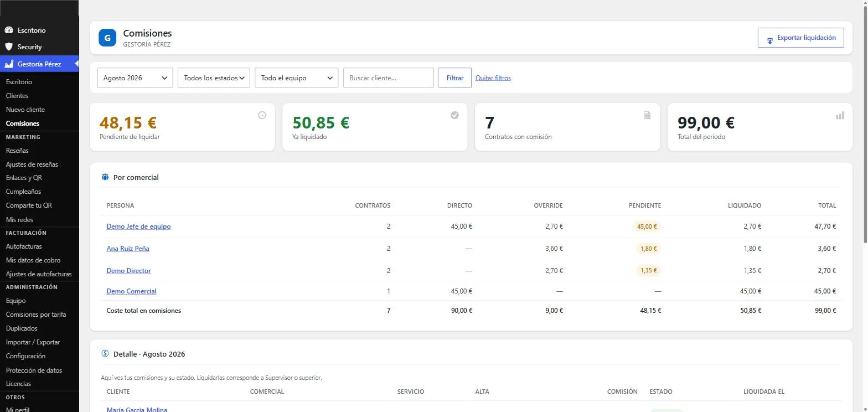
Task: Open the Todos los estados dropdown
Action: (214, 78)
